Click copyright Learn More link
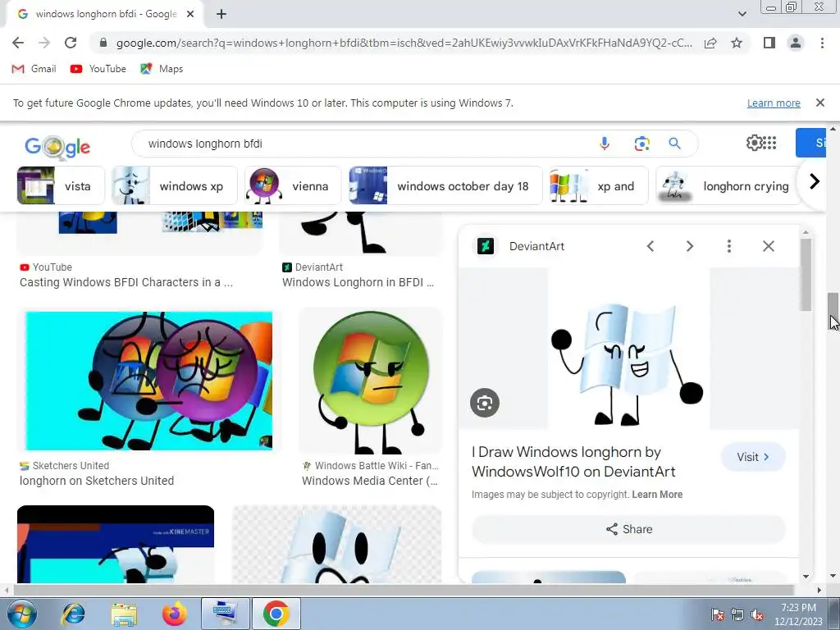This screenshot has height=630, width=840. tap(657, 495)
